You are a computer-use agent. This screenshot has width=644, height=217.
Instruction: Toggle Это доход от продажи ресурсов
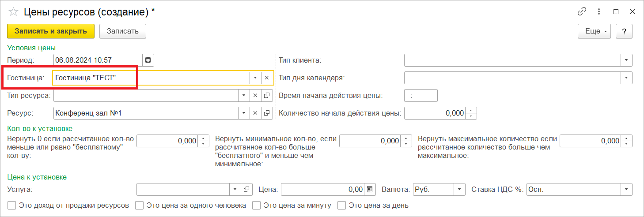pyautogui.click(x=11, y=205)
